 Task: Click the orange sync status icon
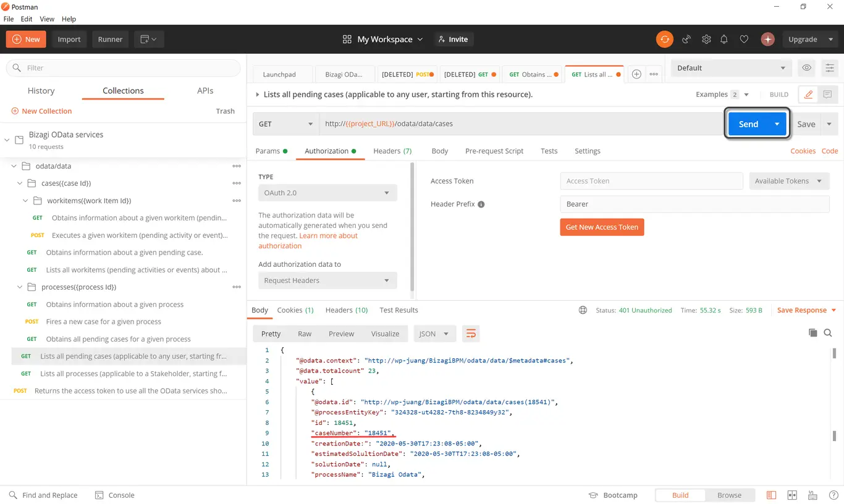click(665, 39)
